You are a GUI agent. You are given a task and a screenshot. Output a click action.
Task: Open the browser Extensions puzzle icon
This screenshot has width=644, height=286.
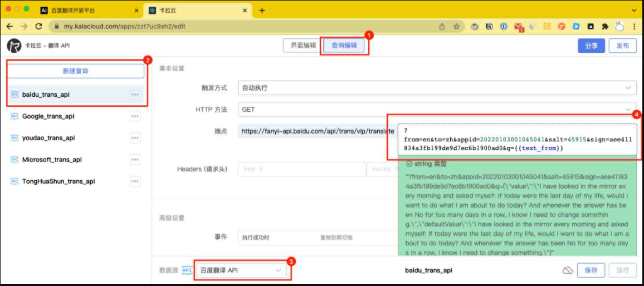[x=604, y=26]
